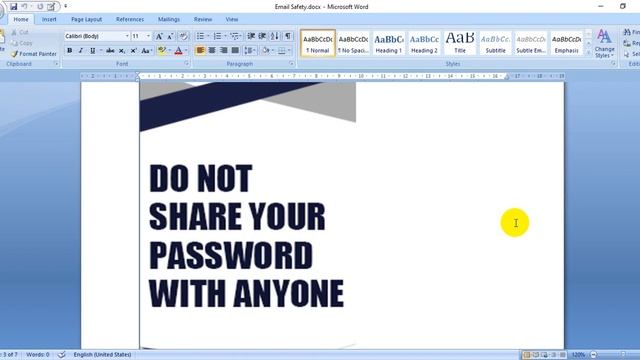Select Align Text Left
This screenshot has width=640, height=360.
click(200, 51)
